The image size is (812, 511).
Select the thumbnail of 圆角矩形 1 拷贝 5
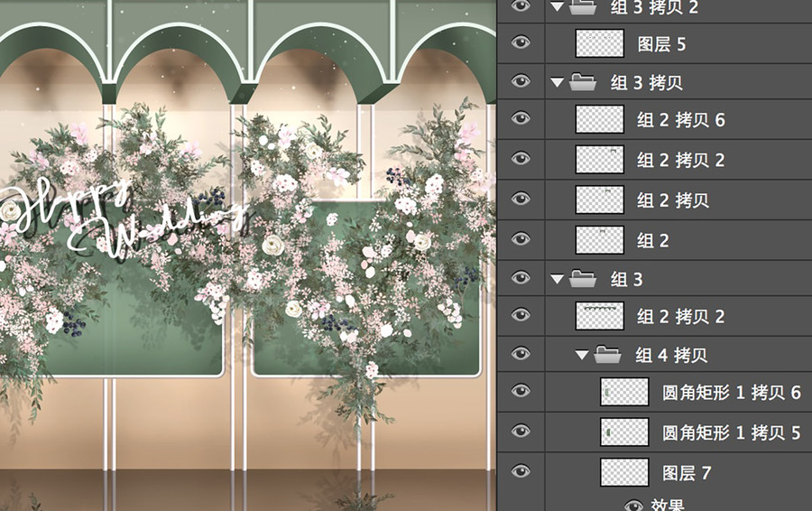624,432
